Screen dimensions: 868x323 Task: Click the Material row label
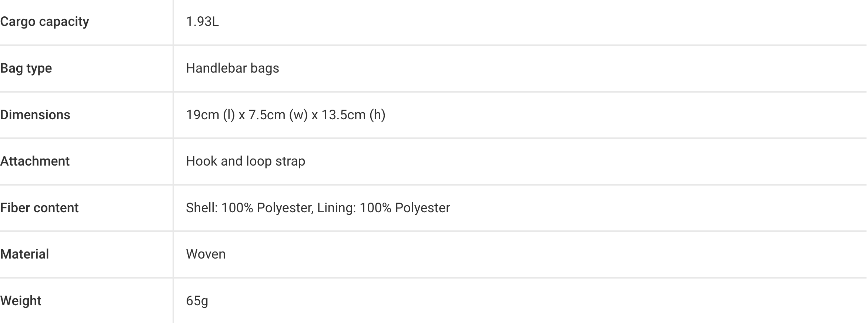(24, 254)
